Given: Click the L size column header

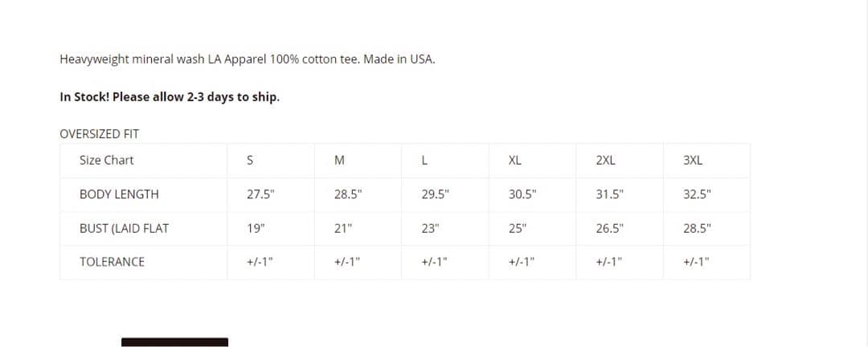Looking at the screenshot, I should pos(424,160).
